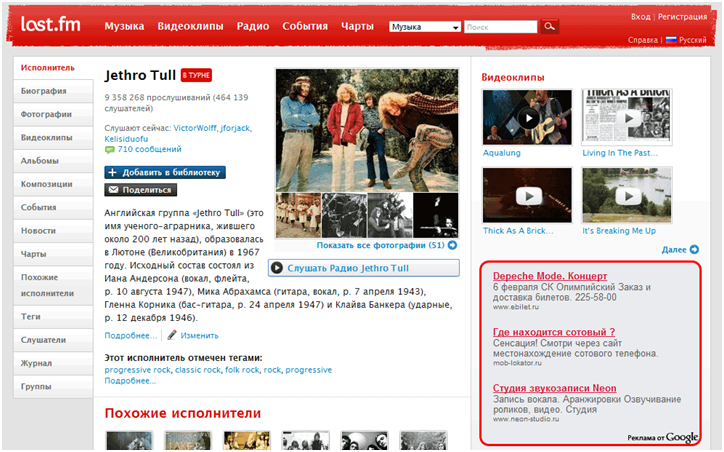Click the Похожие исполнители section heading

pyautogui.click(x=183, y=413)
